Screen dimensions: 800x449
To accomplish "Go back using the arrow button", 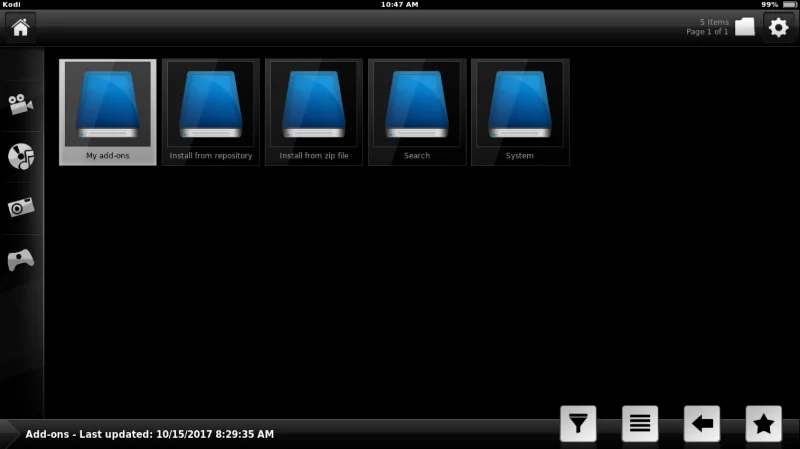I will (x=702, y=423).
